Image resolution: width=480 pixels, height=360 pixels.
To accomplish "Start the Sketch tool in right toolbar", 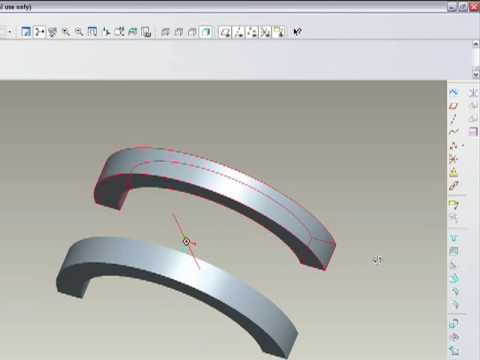I will click(x=454, y=92).
